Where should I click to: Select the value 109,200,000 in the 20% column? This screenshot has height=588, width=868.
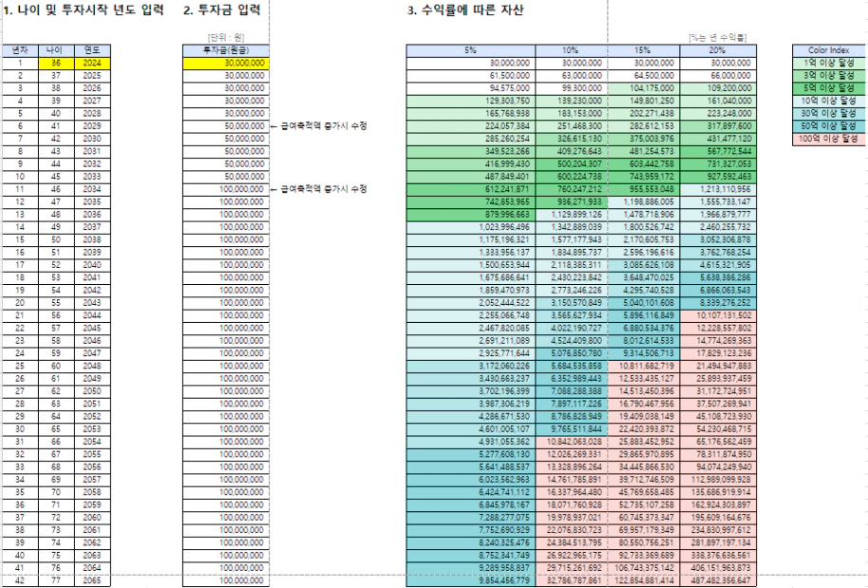click(717, 88)
